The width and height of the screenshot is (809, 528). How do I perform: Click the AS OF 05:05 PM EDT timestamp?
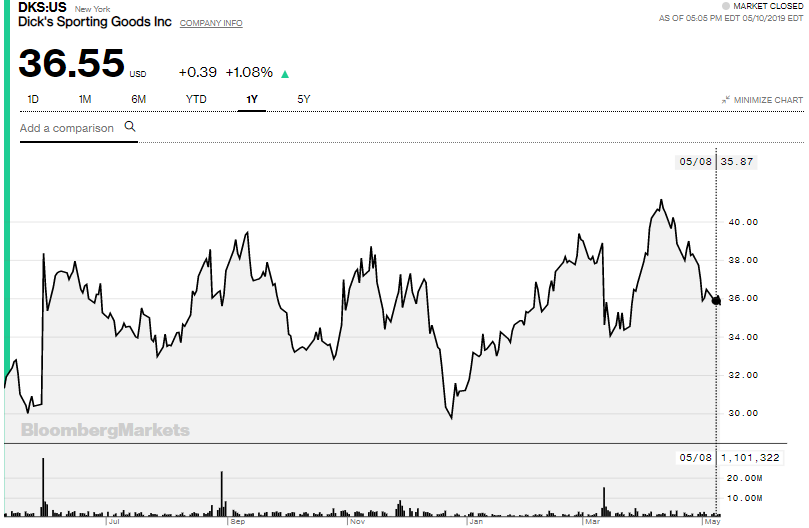(x=731, y=18)
